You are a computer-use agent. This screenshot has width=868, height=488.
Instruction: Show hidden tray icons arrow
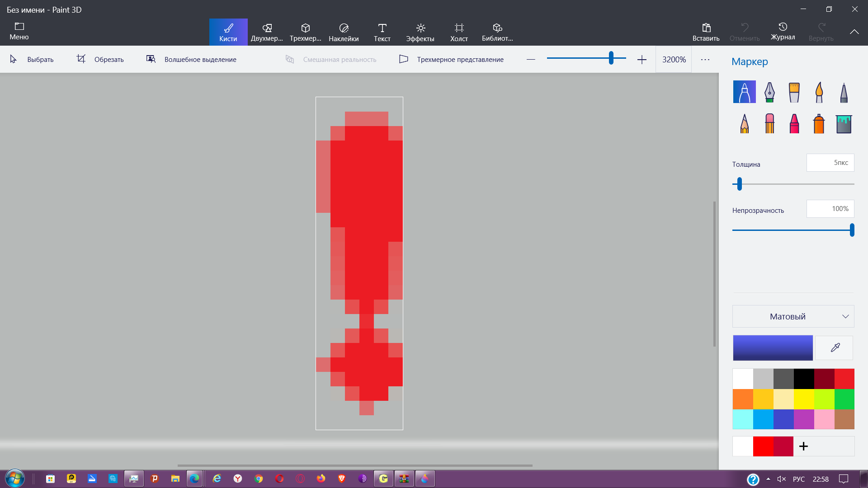[x=768, y=479]
